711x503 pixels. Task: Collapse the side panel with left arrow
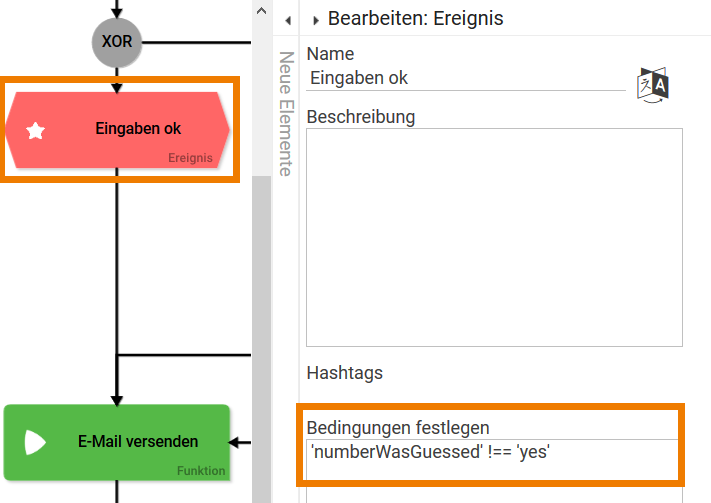(287, 20)
